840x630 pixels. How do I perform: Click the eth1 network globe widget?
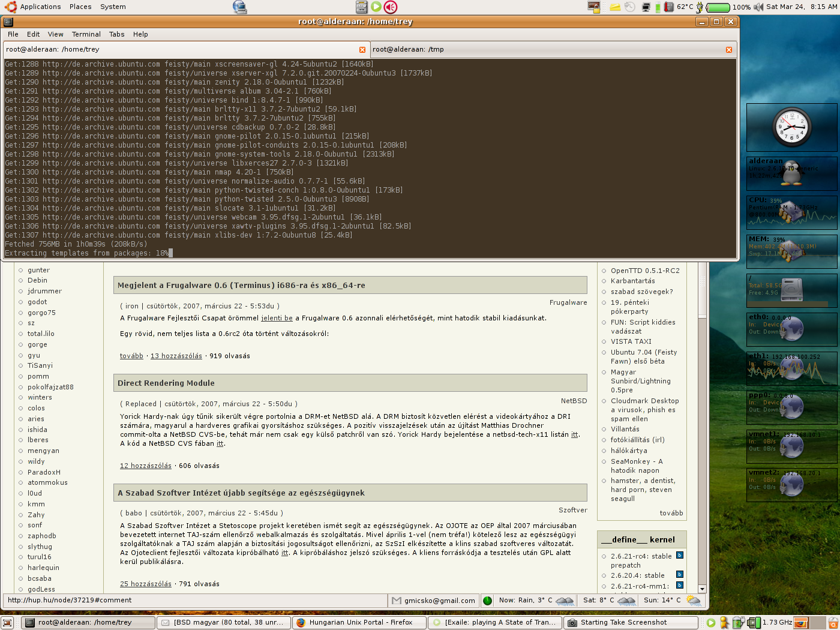[x=791, y=368]
